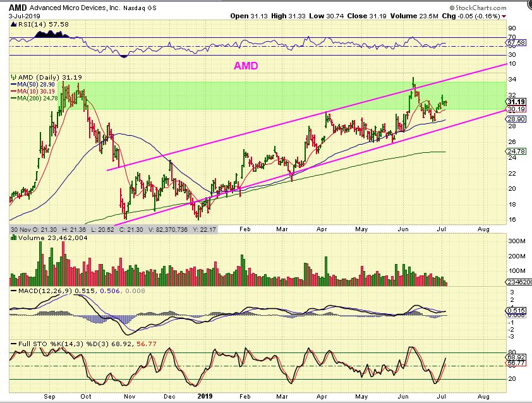
Task: Click the RSI(14) legend icon
Action: (x=13, y=25)
